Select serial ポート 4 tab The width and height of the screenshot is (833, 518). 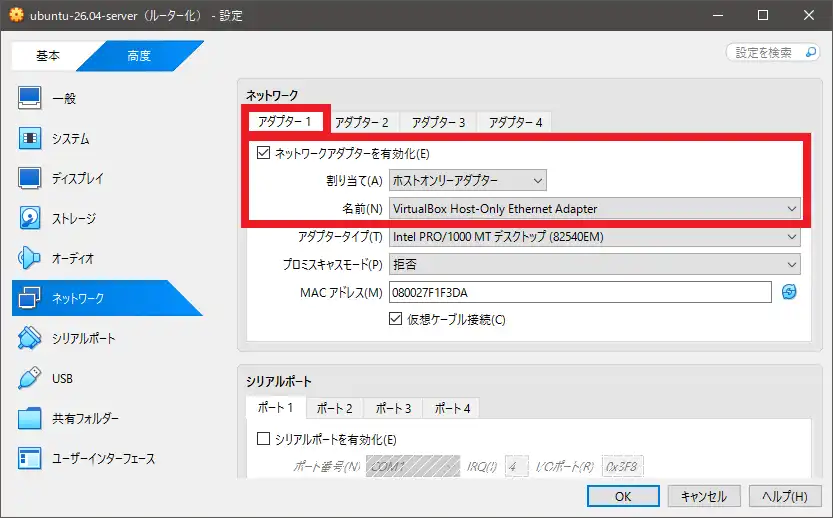point(453,408)
